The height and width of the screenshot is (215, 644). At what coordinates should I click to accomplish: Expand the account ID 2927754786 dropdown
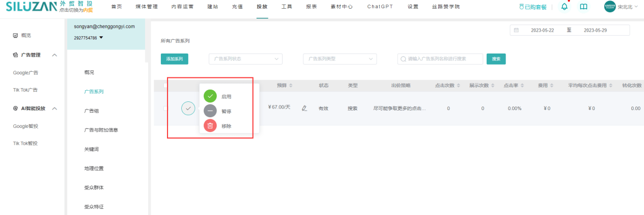point(101,38)
